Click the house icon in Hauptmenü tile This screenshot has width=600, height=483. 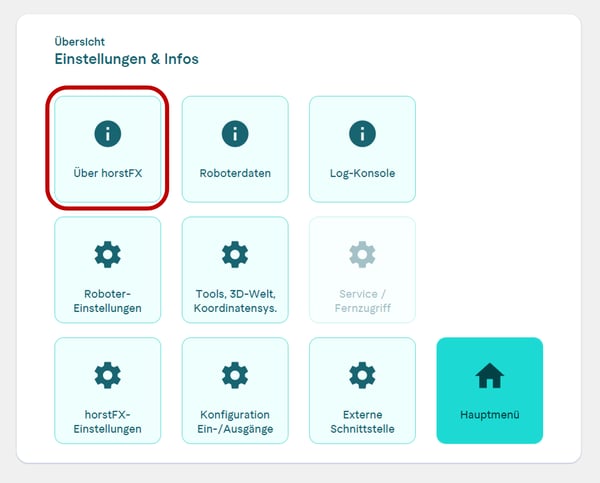[x=490, y=376]
